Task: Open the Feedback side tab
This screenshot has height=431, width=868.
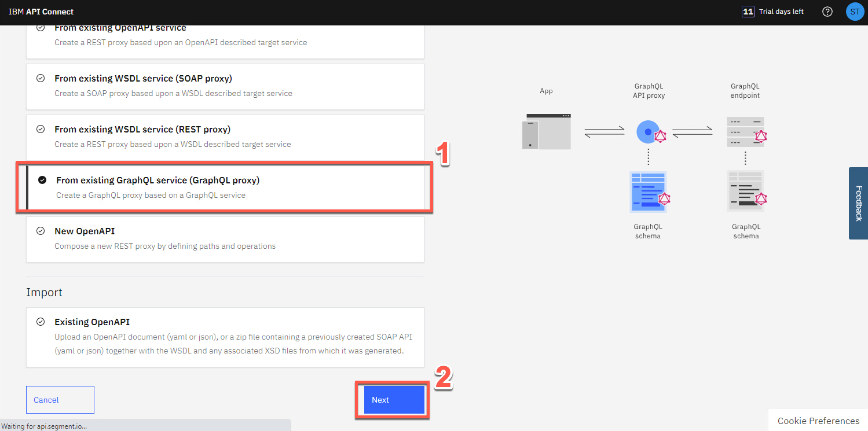Action: coord(859,203)
